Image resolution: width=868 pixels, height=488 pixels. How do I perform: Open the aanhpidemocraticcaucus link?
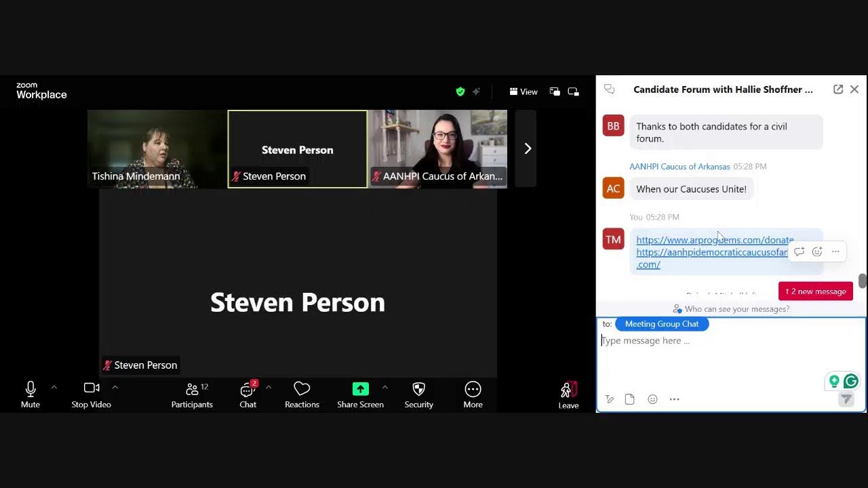[x=712, y=258]
